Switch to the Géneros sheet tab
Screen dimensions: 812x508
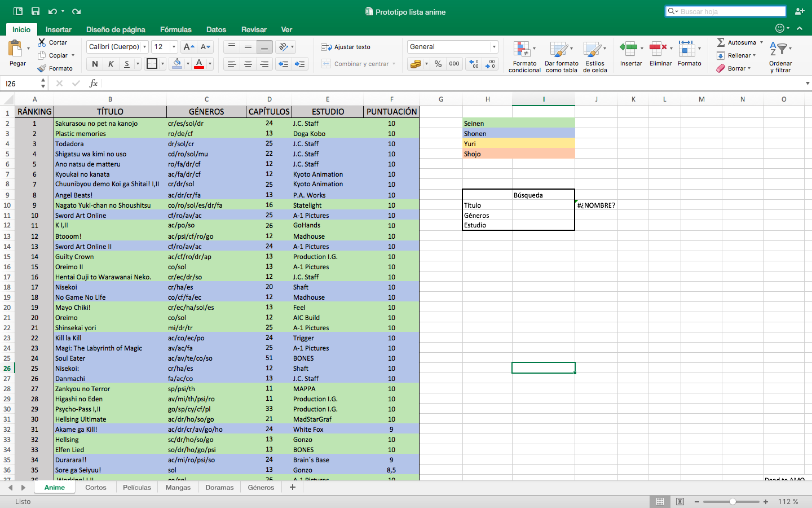(x=261, y=487)
